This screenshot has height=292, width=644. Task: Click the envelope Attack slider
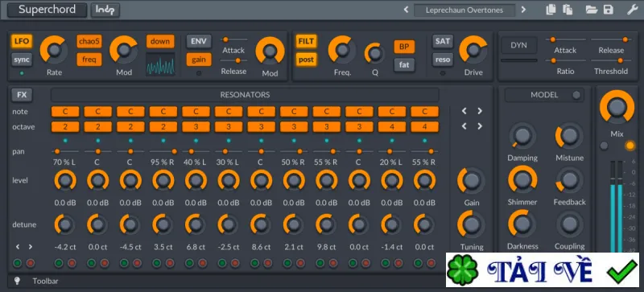click(233, 39)
